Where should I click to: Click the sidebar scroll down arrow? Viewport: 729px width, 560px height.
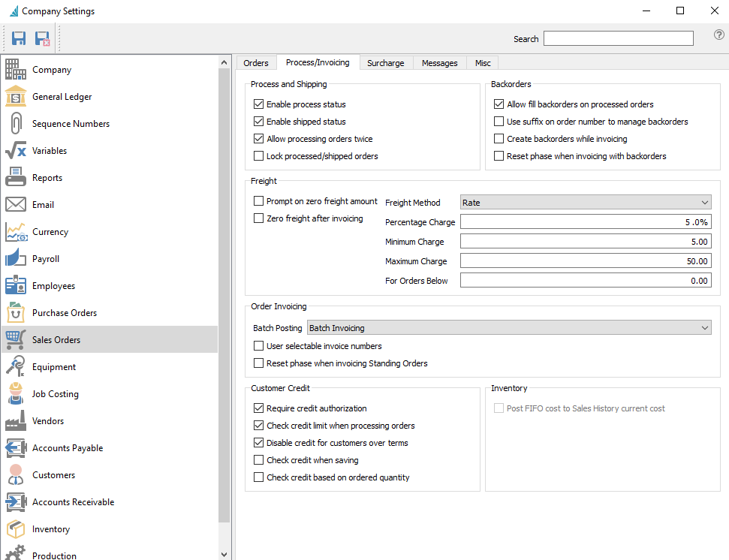point(224,554)
